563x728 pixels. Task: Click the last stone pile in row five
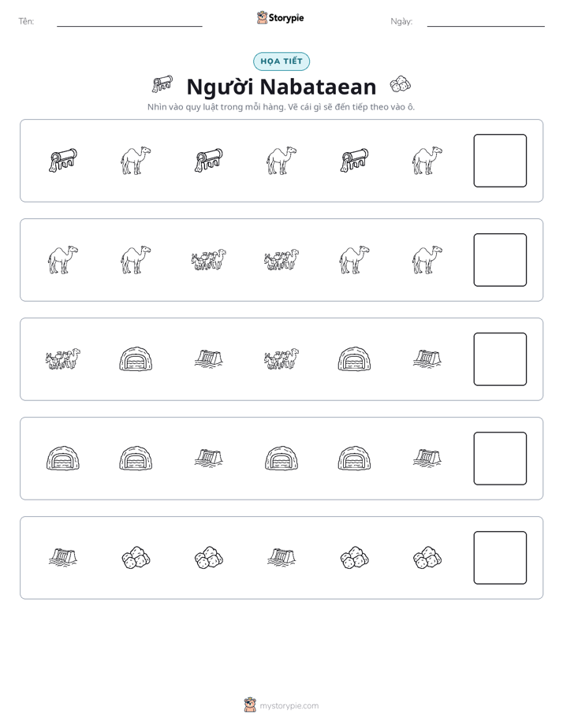click(427, 558)
